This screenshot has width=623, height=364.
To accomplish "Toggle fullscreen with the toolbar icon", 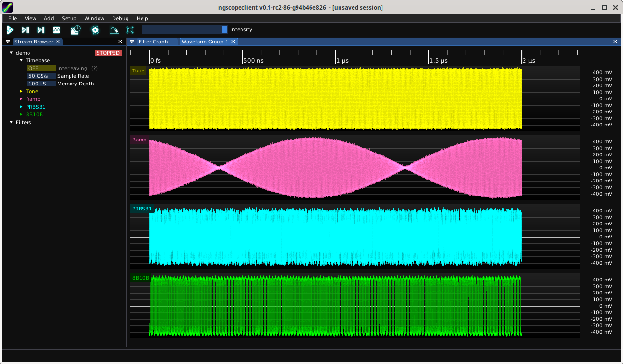I will [x=130, y=30].
